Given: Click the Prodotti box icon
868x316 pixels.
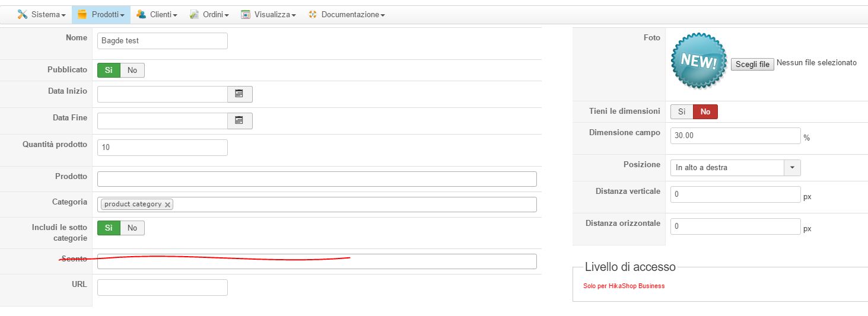Looking at the screenshot, I should click(x=82, y=14).
